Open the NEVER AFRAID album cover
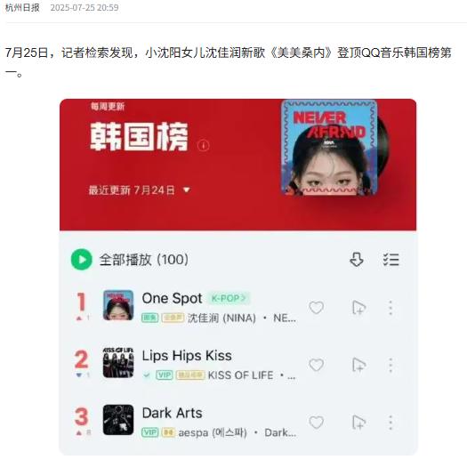Screen dimensions: 467x476 point(329,148)
